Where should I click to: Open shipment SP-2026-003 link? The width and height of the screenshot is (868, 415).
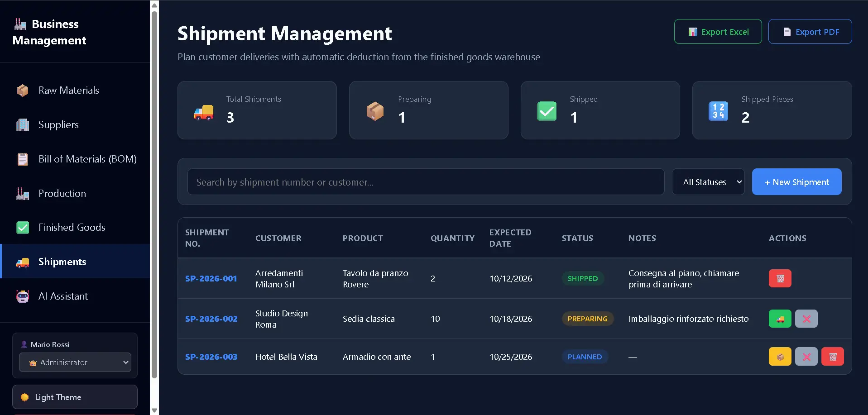pos(211,357)
